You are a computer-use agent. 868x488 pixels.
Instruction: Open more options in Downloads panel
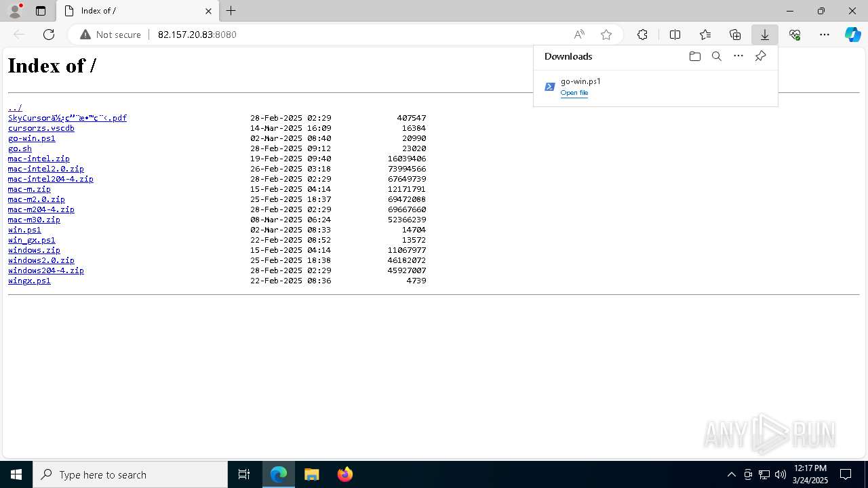[738, 56]
